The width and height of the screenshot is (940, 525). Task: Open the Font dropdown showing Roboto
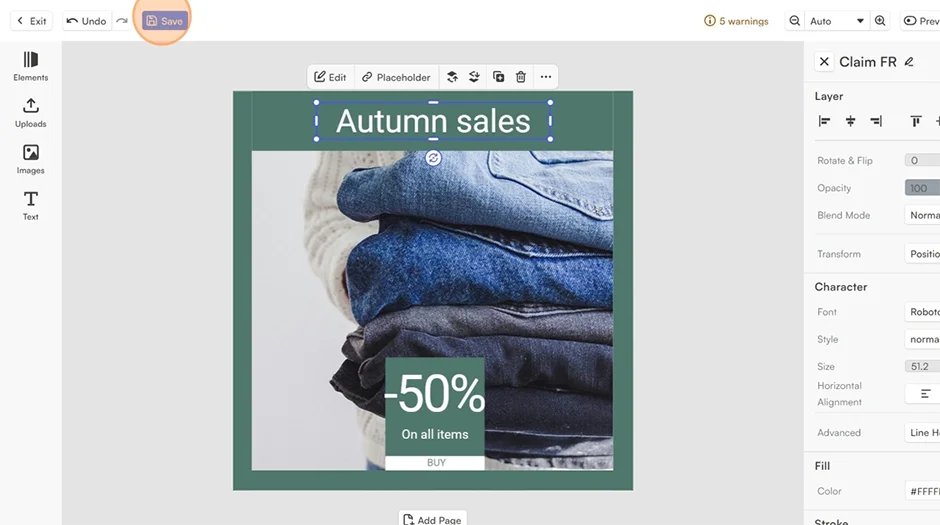click(x=922, y=312)
